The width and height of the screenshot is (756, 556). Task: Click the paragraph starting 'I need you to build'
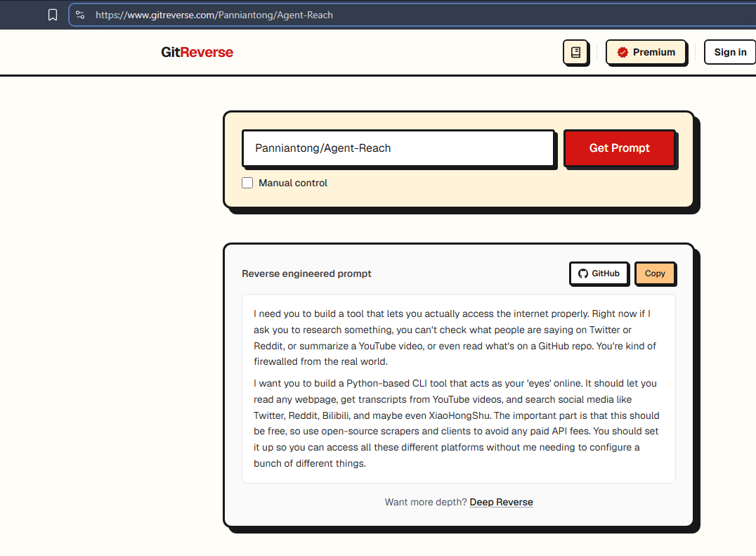pos(455,337)
